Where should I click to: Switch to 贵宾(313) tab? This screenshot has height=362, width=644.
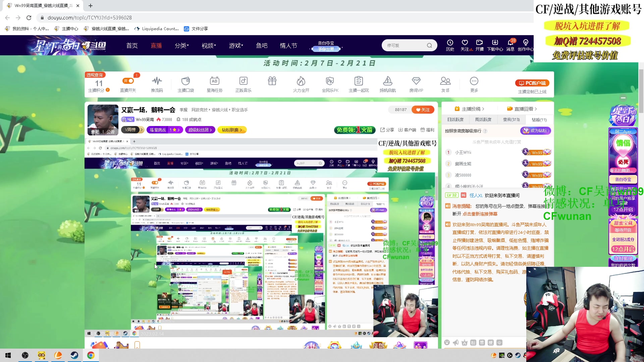511,119
